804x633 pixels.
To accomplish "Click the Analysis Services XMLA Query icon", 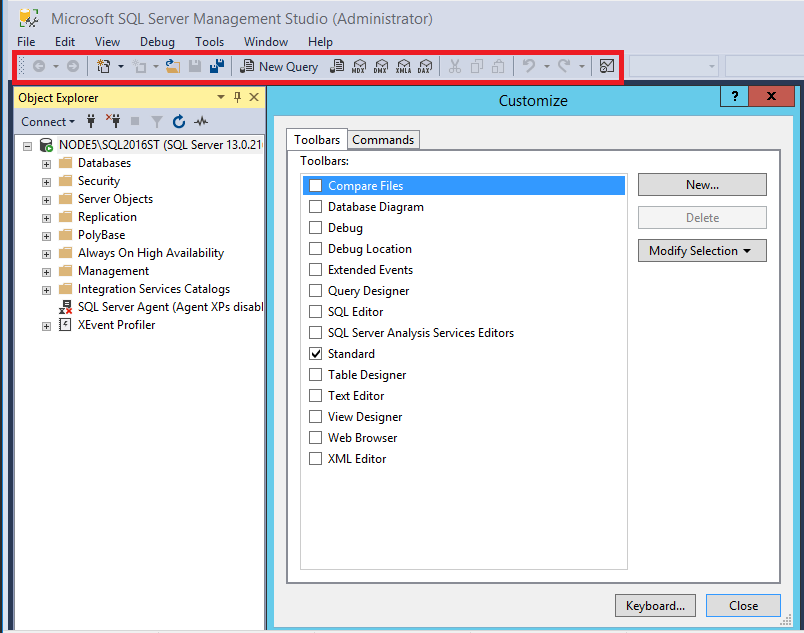I will coord(403,66).
